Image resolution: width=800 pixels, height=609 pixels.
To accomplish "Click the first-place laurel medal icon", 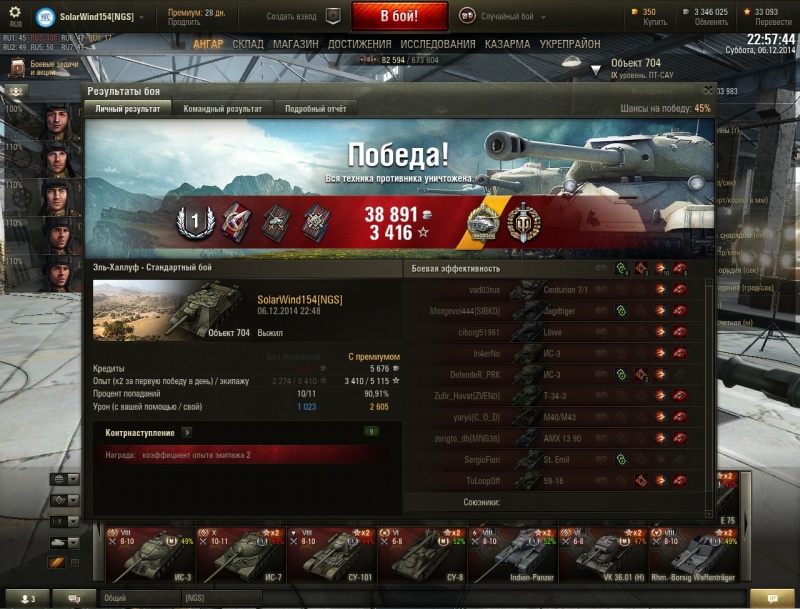I will tap(195, 222).
